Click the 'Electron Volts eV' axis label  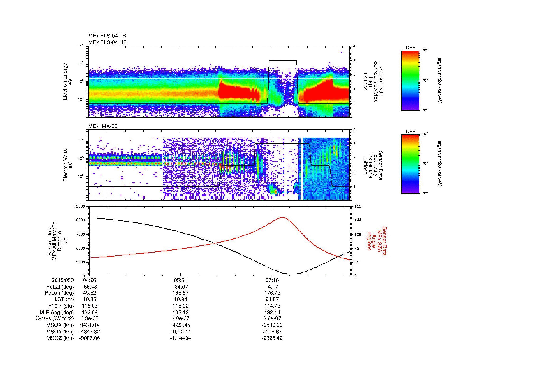68,166
